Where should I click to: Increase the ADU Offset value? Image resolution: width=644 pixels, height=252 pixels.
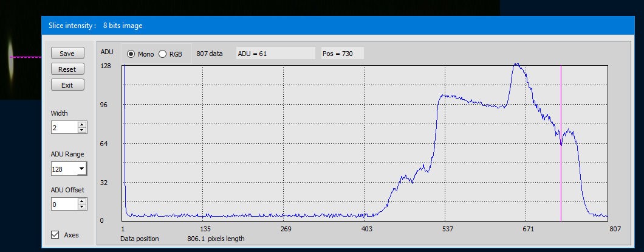82,201
